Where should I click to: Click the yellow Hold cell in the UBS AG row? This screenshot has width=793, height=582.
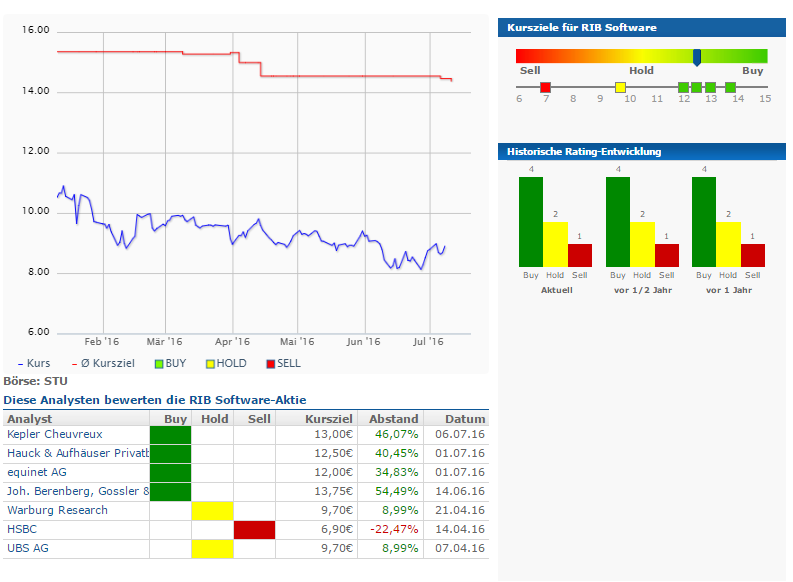pos(212,548)
